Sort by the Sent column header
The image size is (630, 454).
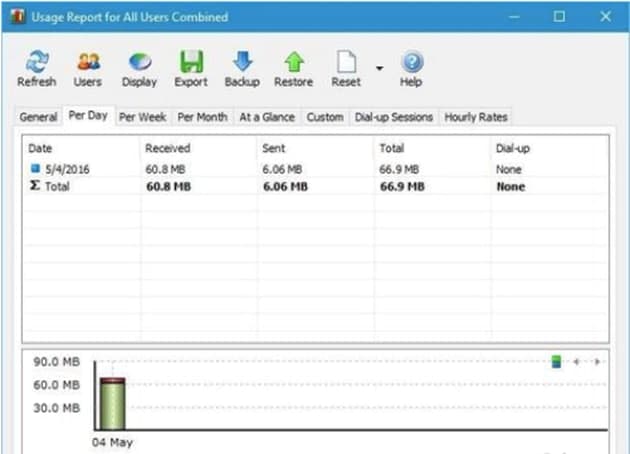point(315,148)
